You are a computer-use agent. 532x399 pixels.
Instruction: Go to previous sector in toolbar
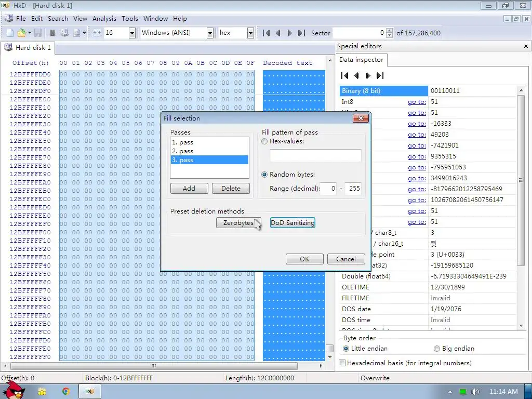tap(278, 33)
